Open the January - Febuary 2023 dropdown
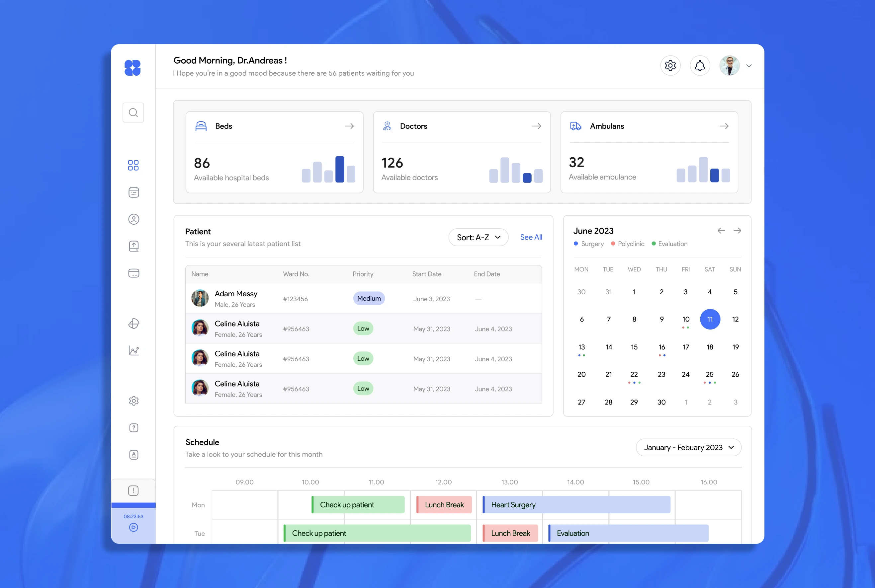Image resolution: width=875 pixels, height=588 pixels. tap(688, 448)
